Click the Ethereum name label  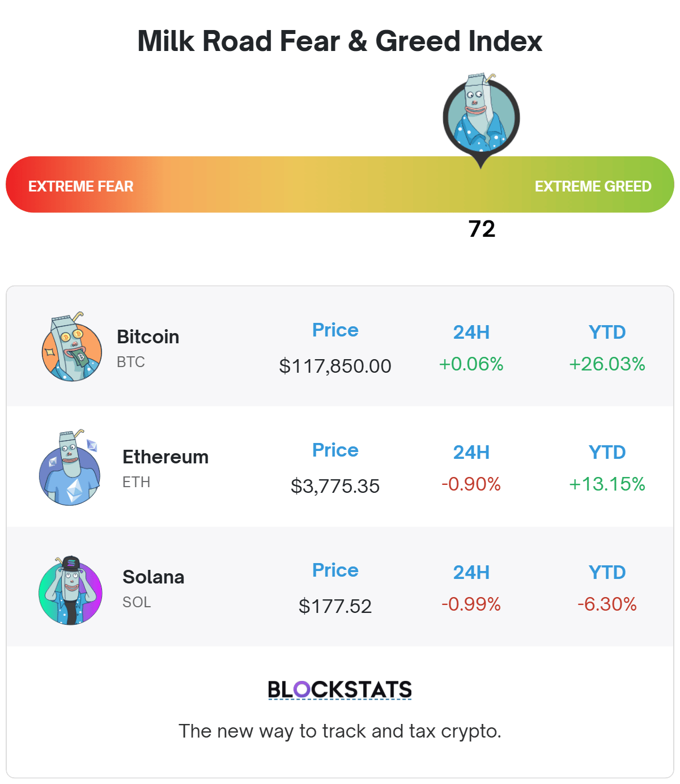(165, 457)
